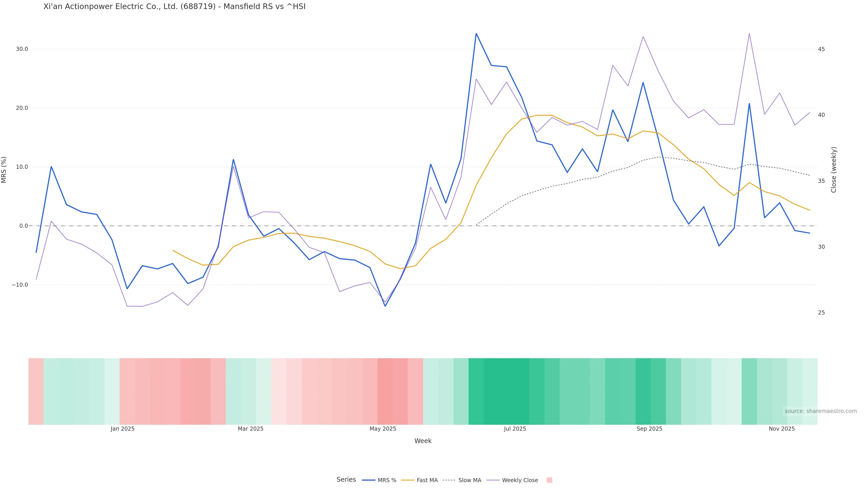The height and width of the screenshot is (488, 868).
Task: Click the purple Weekly Close legend line icon
Action: point(493,480)
